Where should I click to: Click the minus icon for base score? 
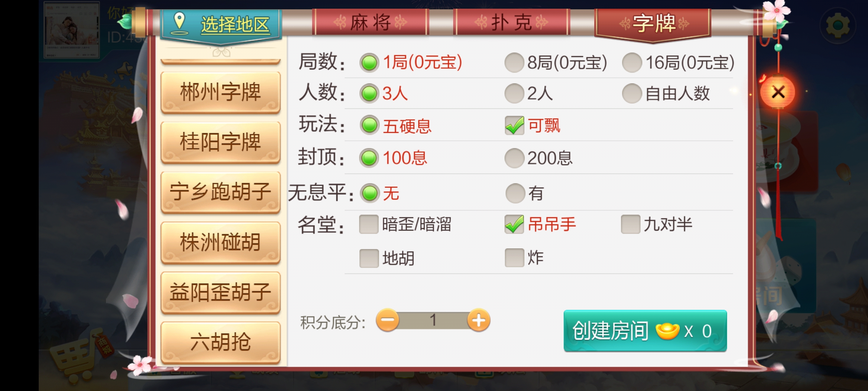pyautogui.click(x=387, y=320)
